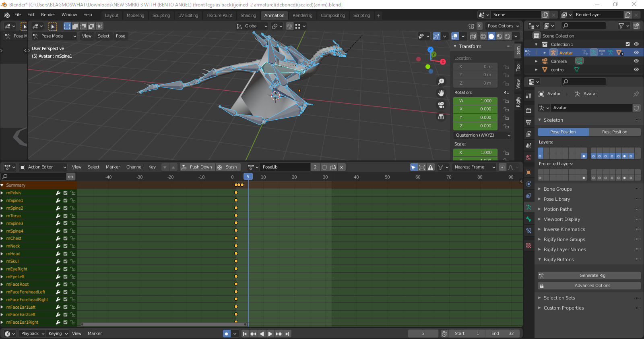
Task: Toggle only show errors warning icon
Action: 430,167
